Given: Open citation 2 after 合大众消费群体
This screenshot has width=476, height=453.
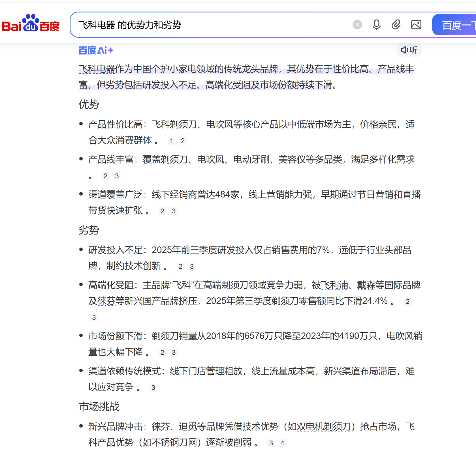Looking at the screenshot, I should tap(183, 141).
